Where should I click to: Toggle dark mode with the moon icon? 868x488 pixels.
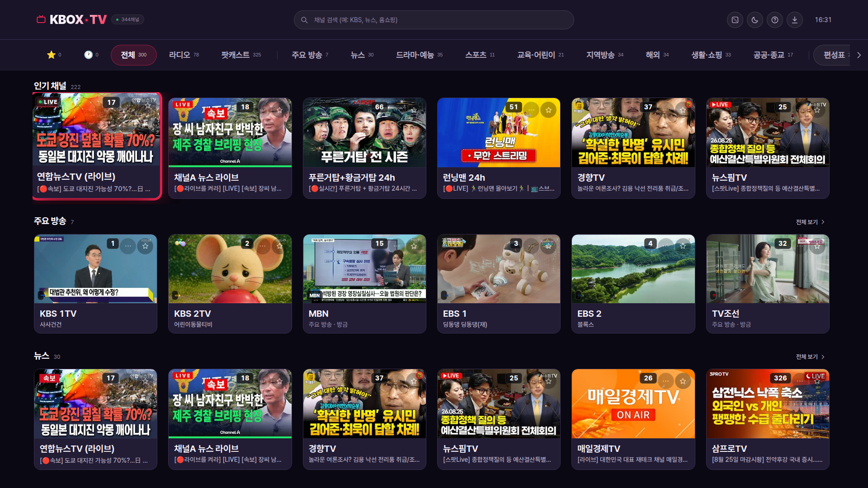point(755,20)
